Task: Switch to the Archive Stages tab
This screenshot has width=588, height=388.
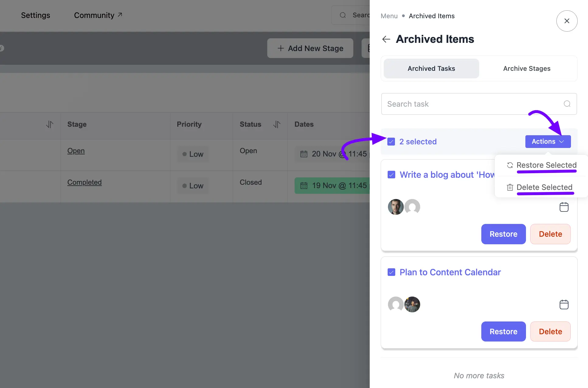Action: (527, 68)
